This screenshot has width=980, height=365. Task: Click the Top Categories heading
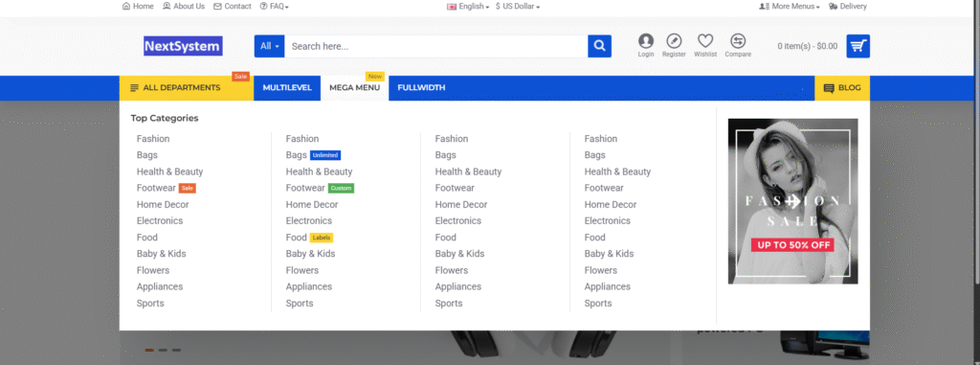click(165, 118)
